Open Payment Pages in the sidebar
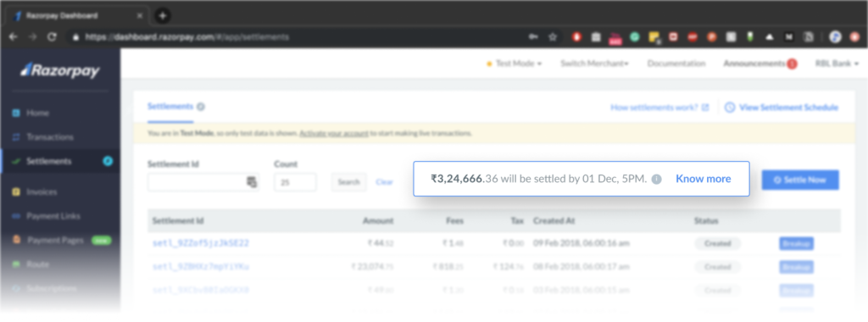 tap(55, 241)
